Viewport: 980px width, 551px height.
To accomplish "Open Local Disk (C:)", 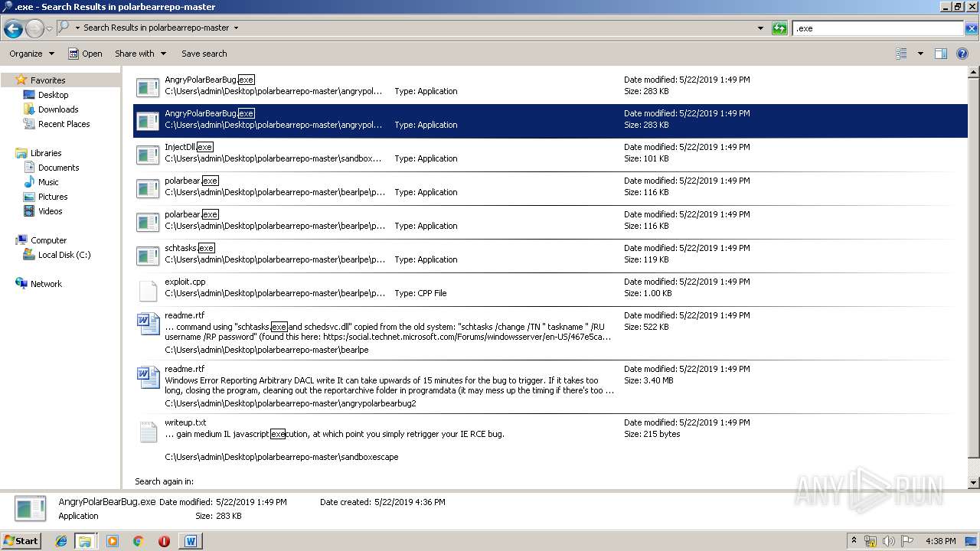I will pyautogui.click(x=64, y=255).
